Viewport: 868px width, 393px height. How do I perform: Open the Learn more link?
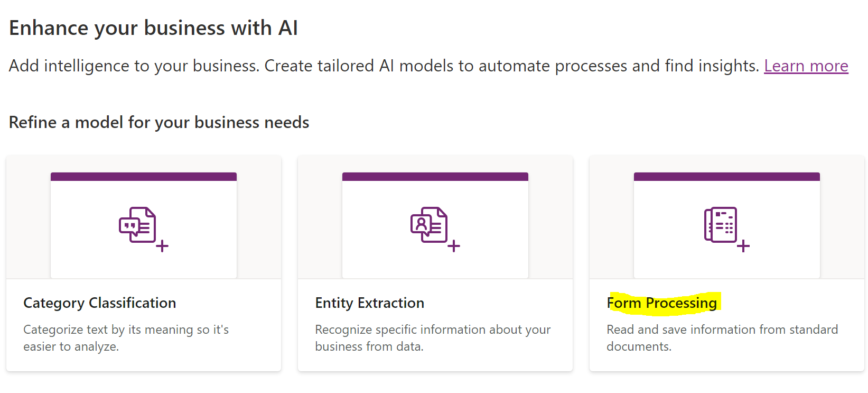click(806, 66)
